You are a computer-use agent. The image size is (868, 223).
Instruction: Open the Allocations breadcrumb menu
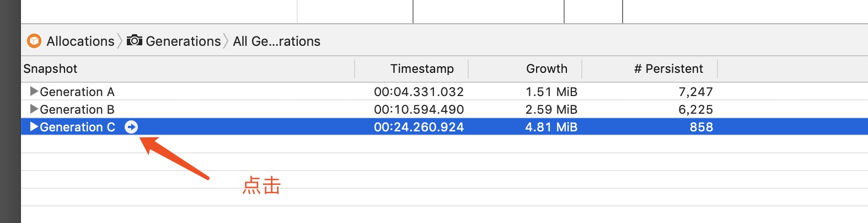(x=80, y=41)
